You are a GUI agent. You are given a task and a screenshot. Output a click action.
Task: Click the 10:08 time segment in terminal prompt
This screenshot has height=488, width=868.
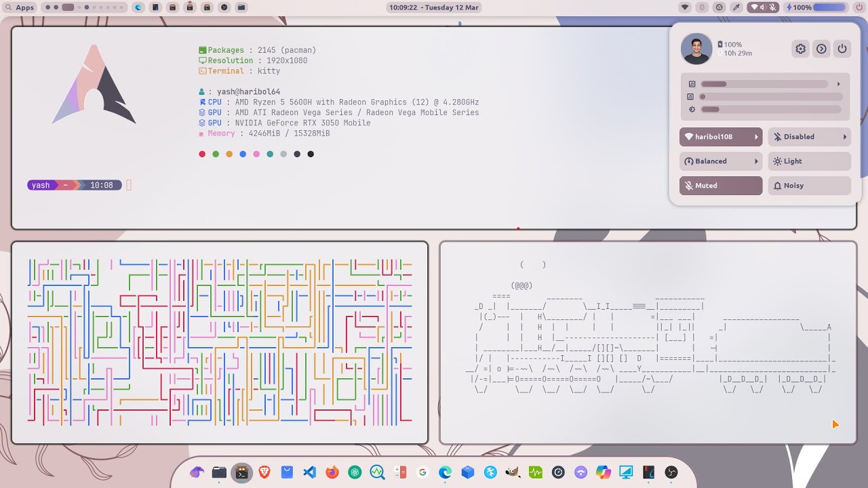[101, 185]
